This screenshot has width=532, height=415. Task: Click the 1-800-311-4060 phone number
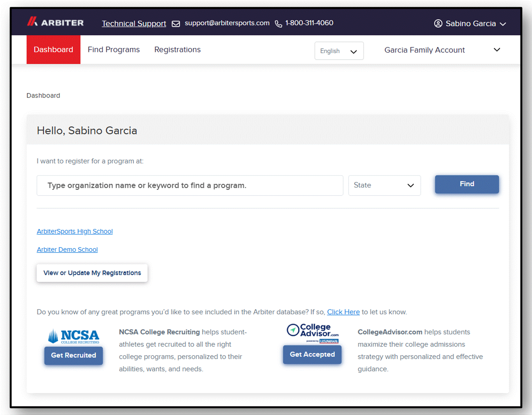309,23
